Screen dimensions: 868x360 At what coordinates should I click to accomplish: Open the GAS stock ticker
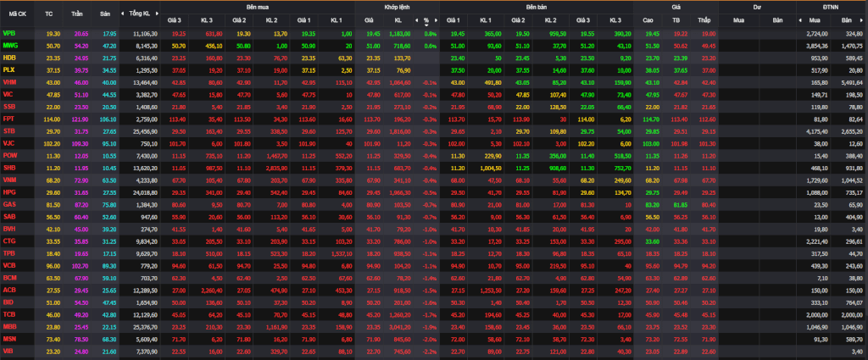pyautogui.click(x=8, y=204)
